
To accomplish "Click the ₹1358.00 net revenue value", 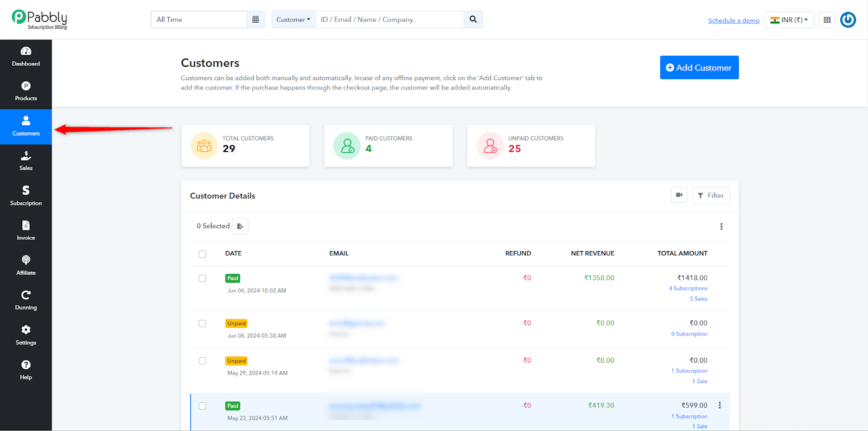I will point(599,278).
